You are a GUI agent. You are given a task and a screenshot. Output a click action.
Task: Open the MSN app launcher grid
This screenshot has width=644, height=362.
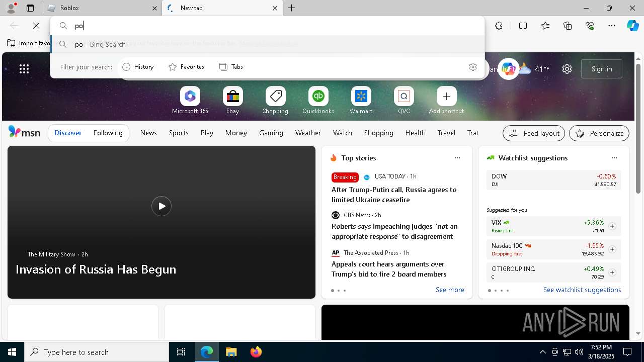pos(24,69)
